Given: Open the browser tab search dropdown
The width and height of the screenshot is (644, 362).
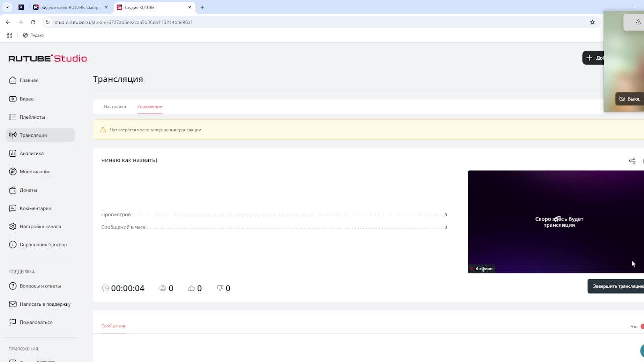Looking at the screenshot, I should [x=7, y=7].
